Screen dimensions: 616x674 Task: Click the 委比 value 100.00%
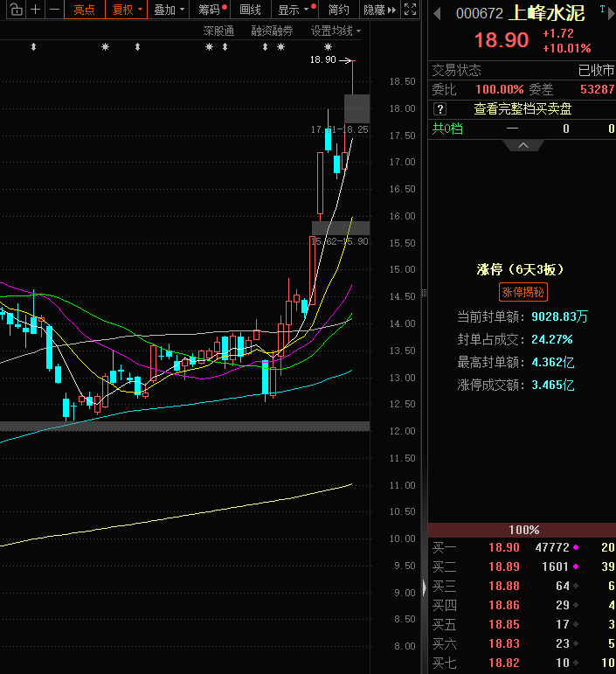click(x=499, y=89)
